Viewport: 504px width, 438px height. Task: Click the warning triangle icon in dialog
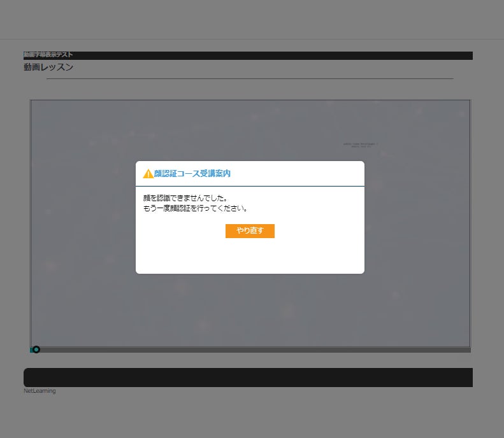click(148, 174)
